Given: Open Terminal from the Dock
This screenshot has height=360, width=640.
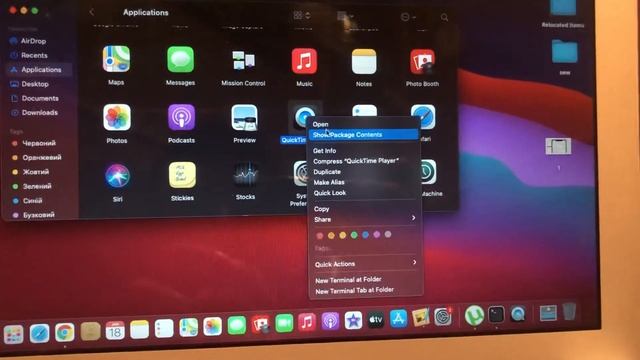Looking at the screenshot, I should 496,314.
